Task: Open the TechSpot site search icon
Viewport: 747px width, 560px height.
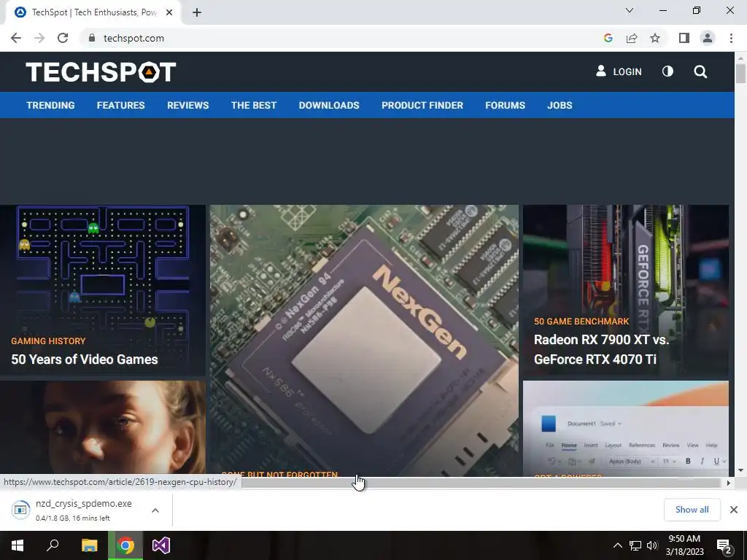Action: pos(700,72)
